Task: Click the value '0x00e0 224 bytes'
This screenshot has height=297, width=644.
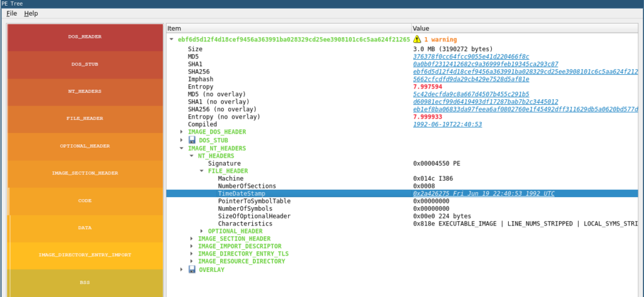Action: [442, 216]
